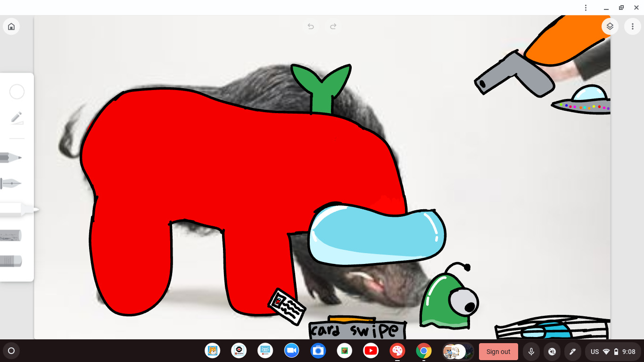Open the Layers panel
The image size is (644, 362).
[610, 26]
